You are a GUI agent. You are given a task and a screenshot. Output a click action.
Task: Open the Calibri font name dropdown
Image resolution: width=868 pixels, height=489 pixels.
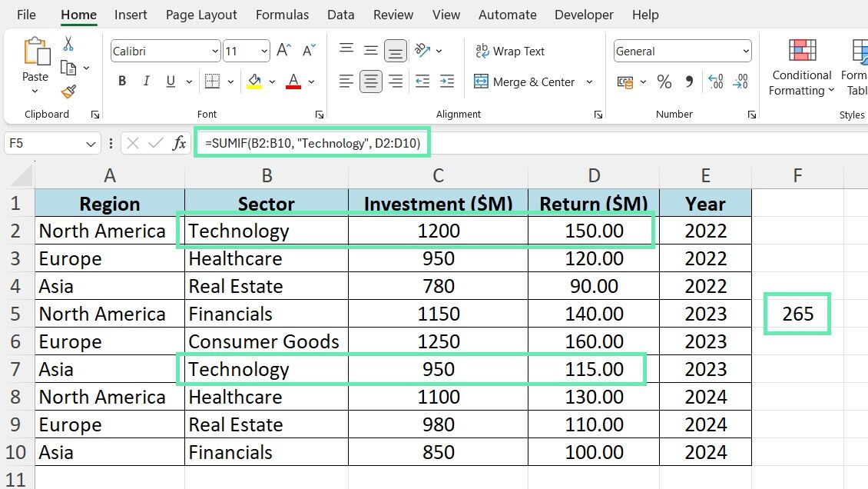[215, 52]
